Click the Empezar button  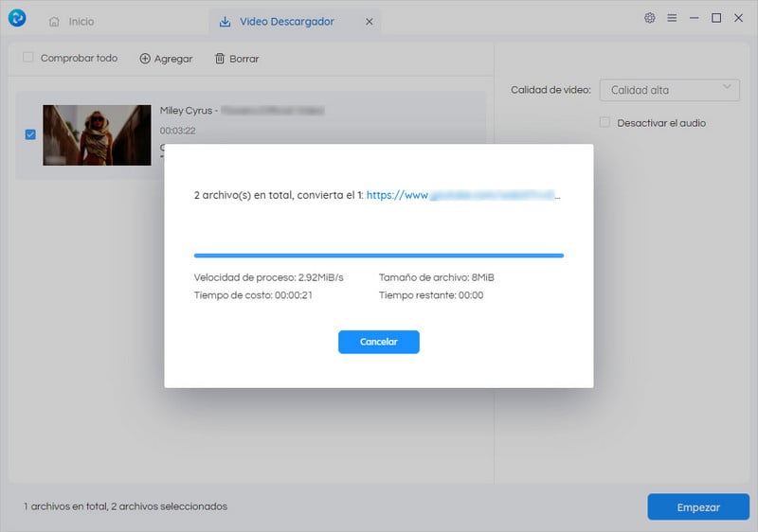click(x=698, y=506)
